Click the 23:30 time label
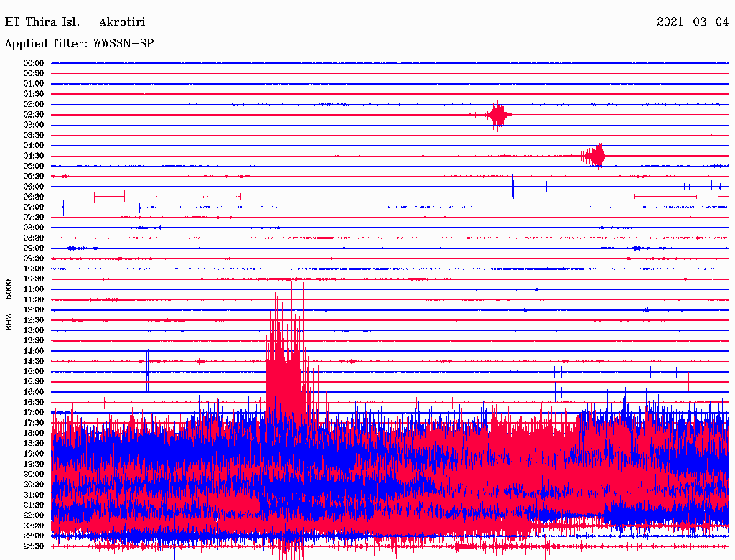The width and height of the screenshot is (735, 560). 34,546
